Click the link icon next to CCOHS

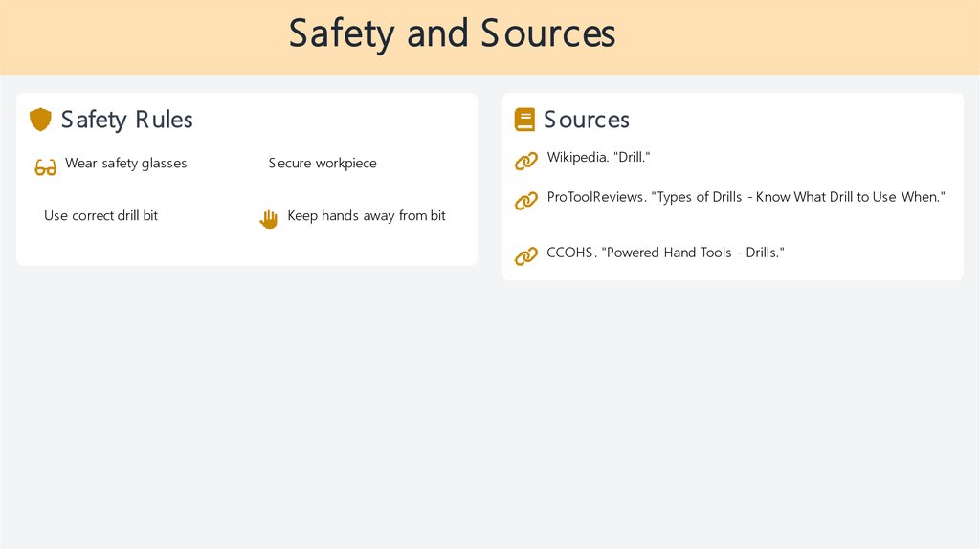tap(526, 255)
